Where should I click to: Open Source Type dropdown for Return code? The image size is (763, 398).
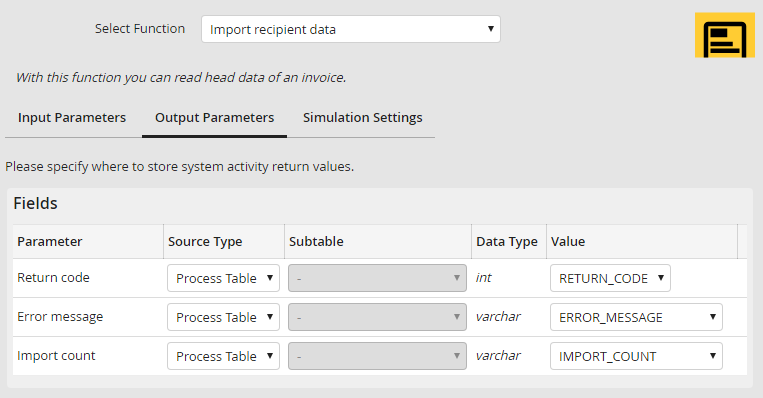click(x=223, y=278)
